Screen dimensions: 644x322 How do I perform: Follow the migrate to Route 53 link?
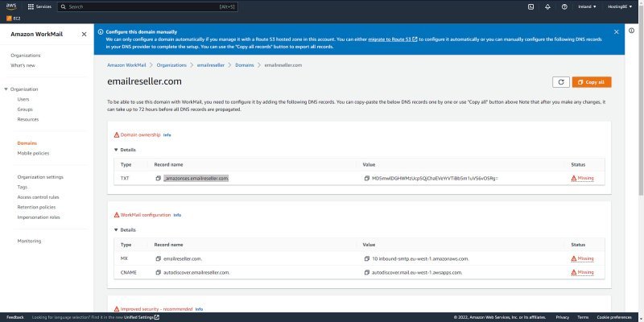point(393,39)
